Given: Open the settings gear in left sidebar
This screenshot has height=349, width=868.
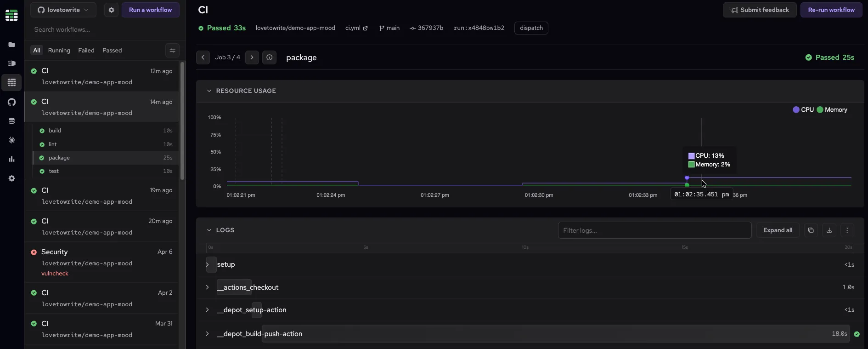Looking at the screenshot, I should (11, 178).
